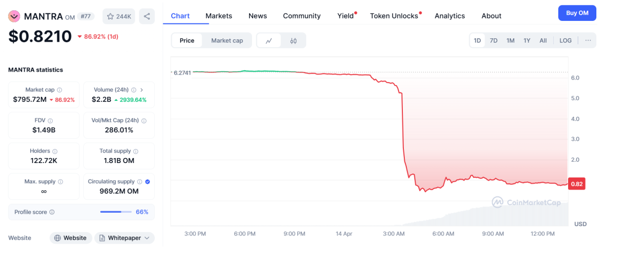This screenshot has height=254, width=644.
Task: Open the share icon button
Action: [147, 16]
